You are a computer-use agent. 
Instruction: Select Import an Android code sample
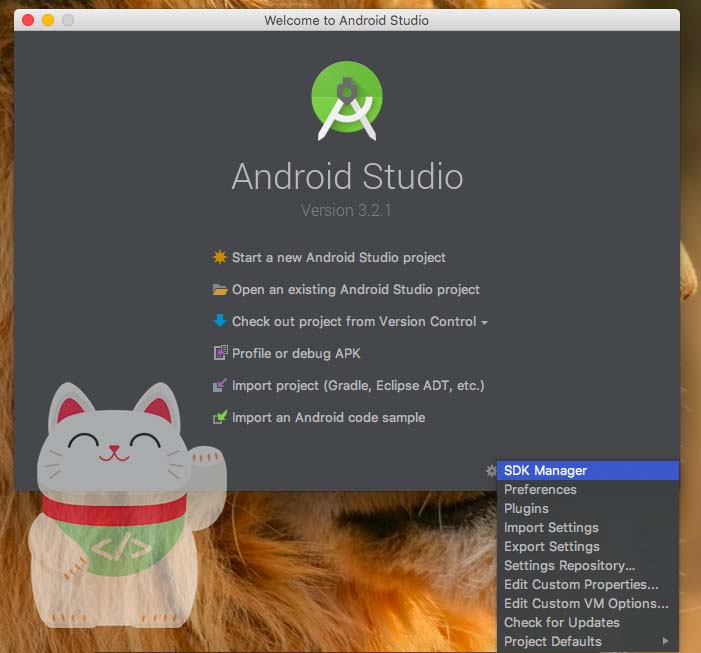(328, 417)
